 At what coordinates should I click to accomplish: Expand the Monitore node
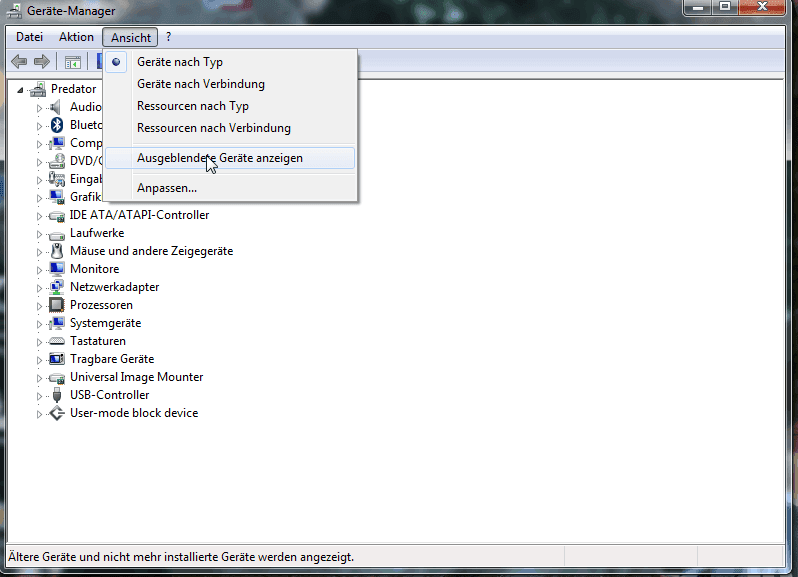(39, 270)
